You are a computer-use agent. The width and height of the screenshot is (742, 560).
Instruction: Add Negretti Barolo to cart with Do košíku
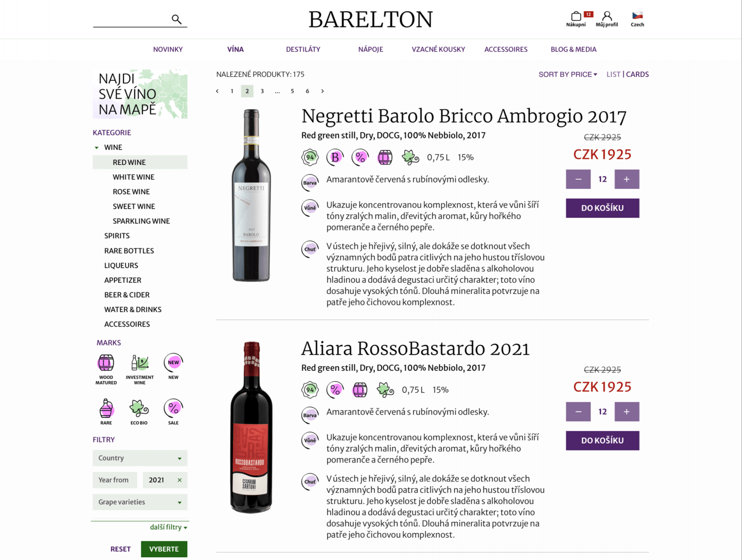click(x=602, y=208)
